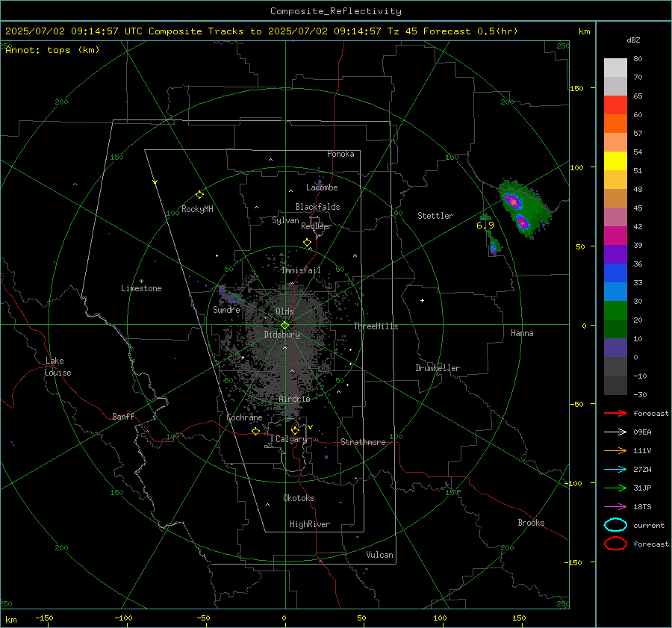Click the Ponoka city label
The height and width of the screenshot is (628, 672).
(340, 154)
